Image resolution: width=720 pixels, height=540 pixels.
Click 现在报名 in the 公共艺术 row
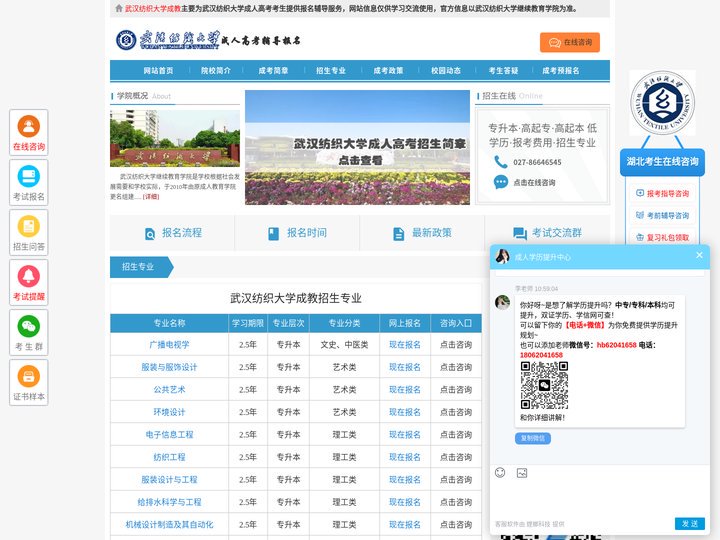click(405, 389)
